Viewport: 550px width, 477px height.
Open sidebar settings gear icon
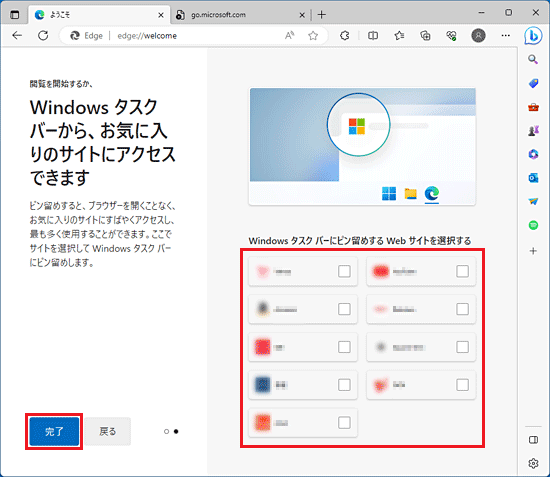pyautogui.click(x=533, y=463)
